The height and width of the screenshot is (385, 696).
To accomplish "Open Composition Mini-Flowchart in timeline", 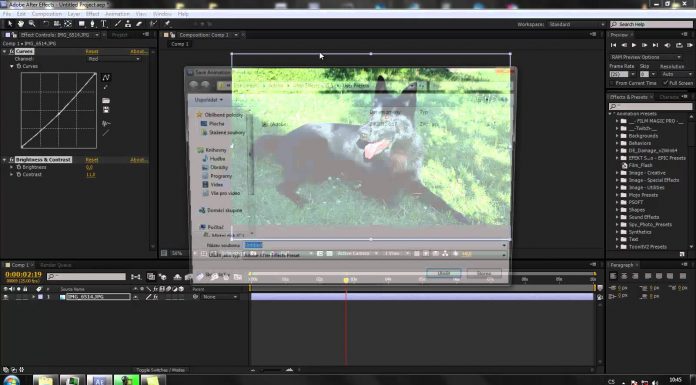I will [136, 277].
